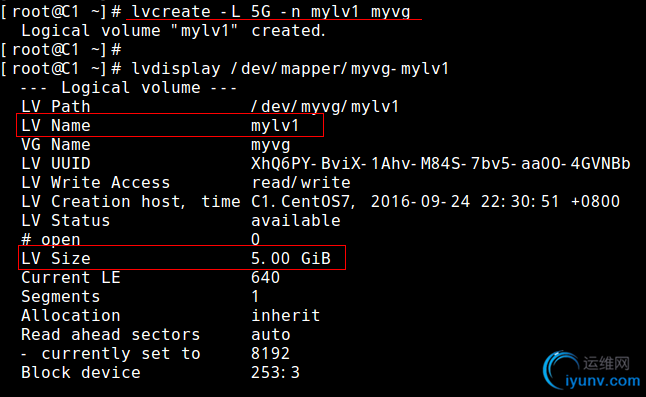Click the Segments value 1
Viewport: 646px width, 397px height.
[x=255, y=297]
